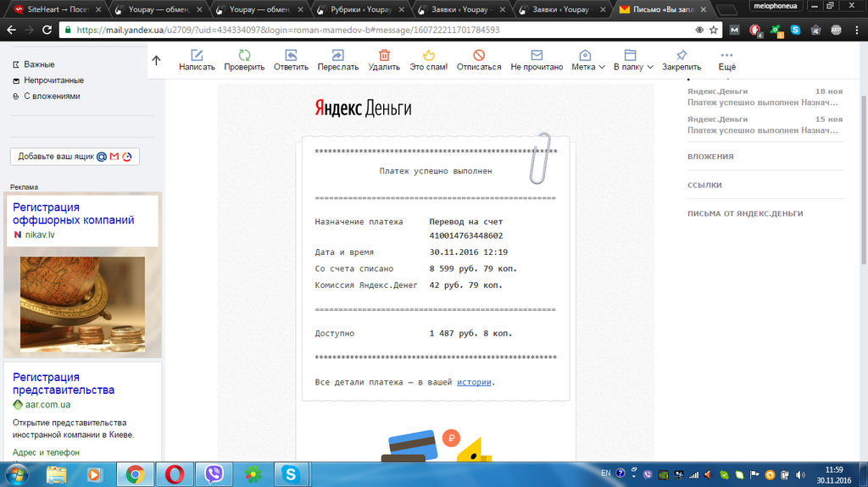The image size is (868, 487).
Task: Open the Метка label dropdown
Action: (x=588, y=60)
